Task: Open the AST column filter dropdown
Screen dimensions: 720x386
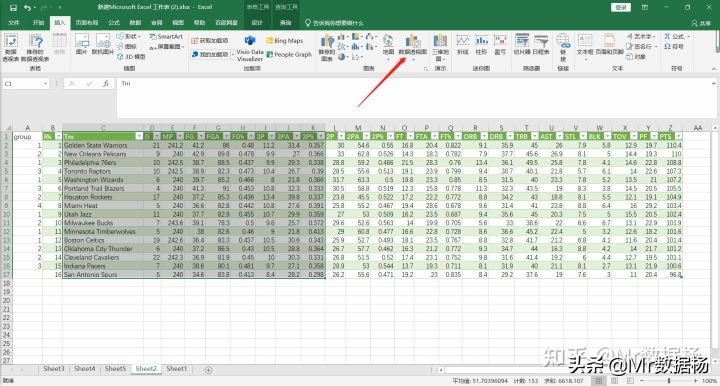Action: pyautogui.click(x=559, y=136)
